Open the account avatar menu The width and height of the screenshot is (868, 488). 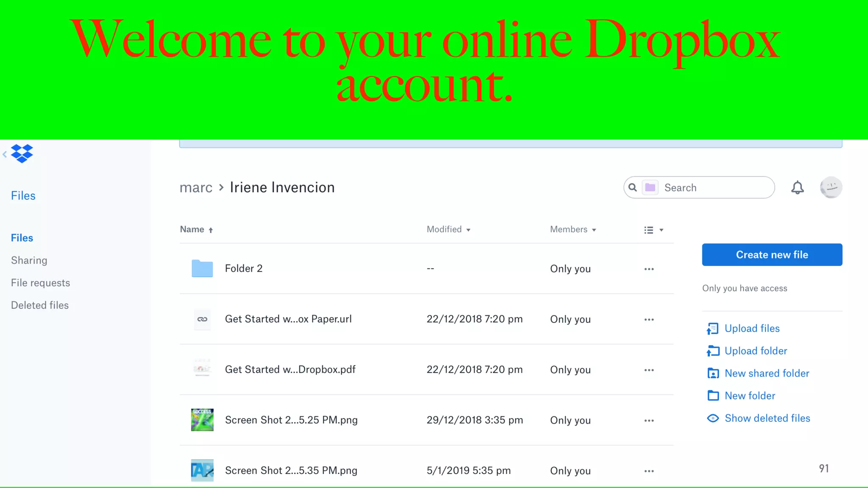pos(831,187)
